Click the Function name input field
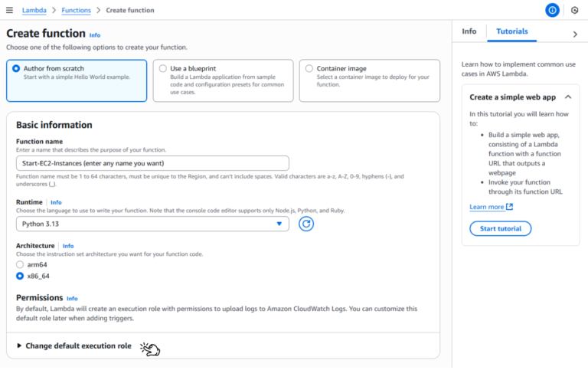 pos(152,163)
